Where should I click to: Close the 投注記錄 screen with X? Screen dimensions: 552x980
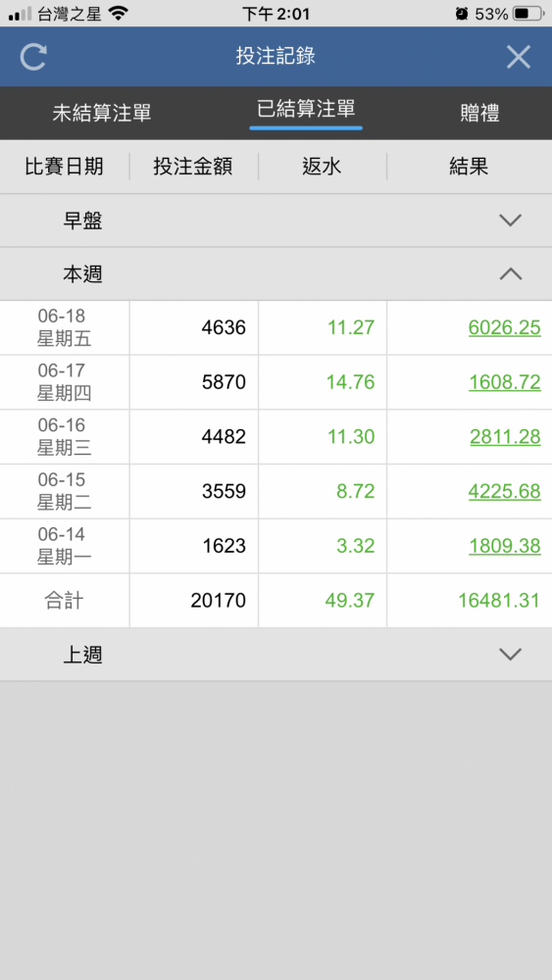tap(519, 57)
